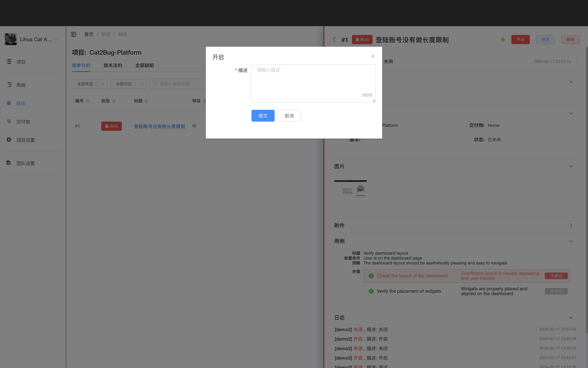588x368 pixels.
Task: Click the back arrow beside #1
Action: 334,39
